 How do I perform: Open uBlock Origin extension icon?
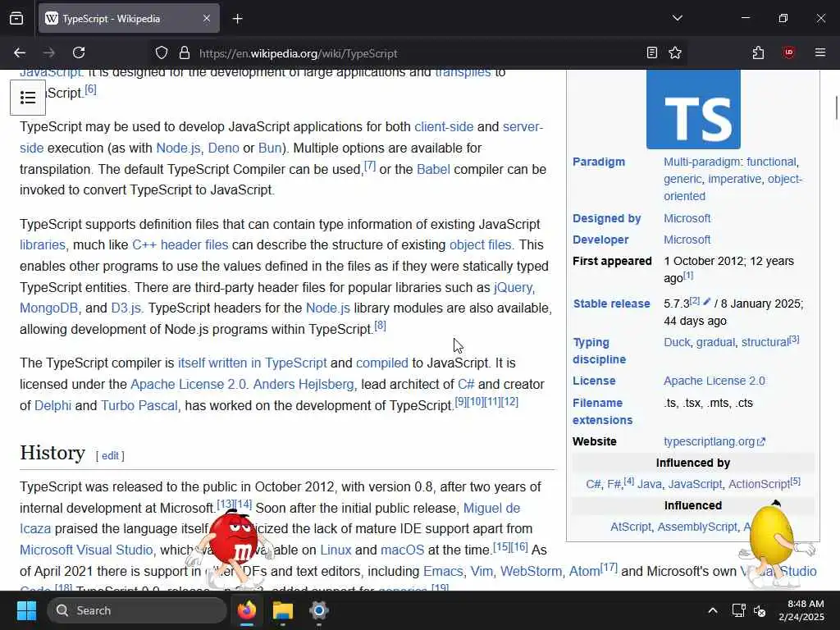click(x=788, y=53)
